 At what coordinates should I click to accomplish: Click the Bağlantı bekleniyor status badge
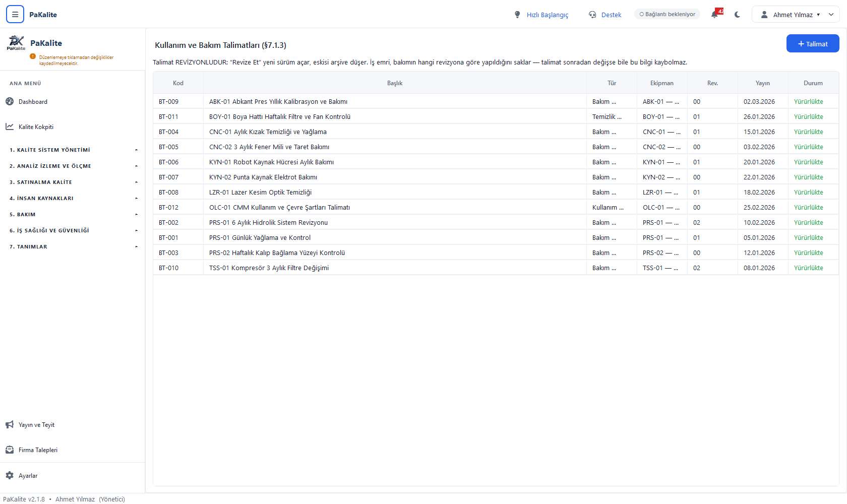click(x=667, y=14)
